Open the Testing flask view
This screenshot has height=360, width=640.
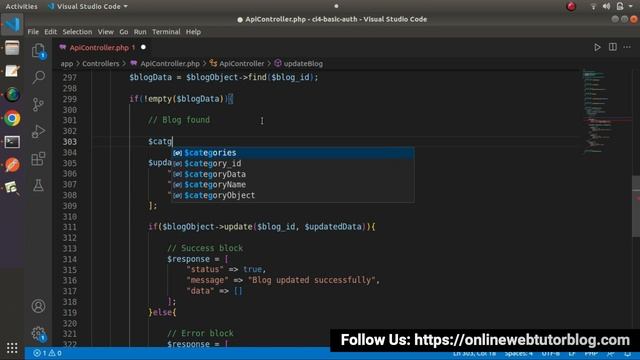(38, 185)
